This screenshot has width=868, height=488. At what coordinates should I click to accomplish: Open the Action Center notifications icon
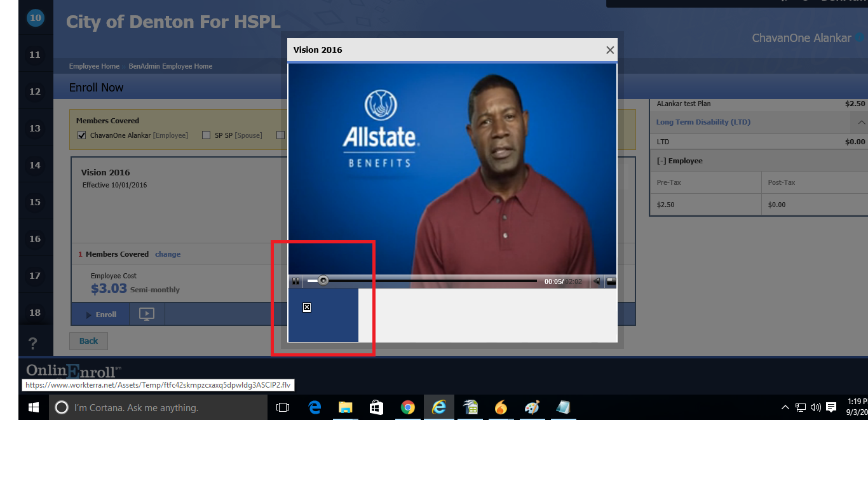pyautogui.click(x=831, y=407)
